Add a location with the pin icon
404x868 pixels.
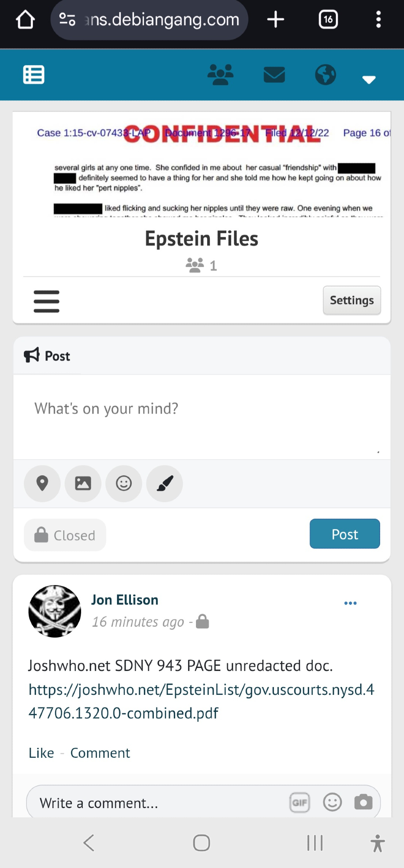click(x=42, y=483)
